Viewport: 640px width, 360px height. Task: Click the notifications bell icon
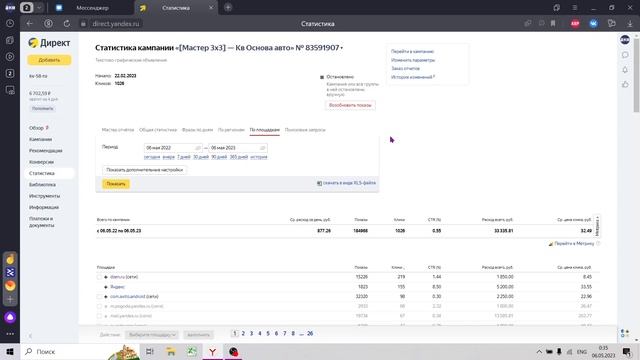point(625,70)
